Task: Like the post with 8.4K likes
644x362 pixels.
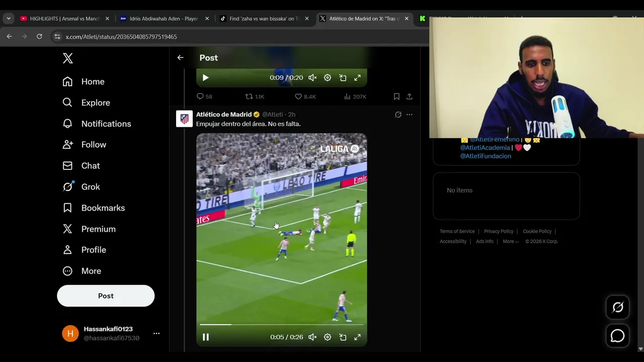Action: click(x=305, y=97)
